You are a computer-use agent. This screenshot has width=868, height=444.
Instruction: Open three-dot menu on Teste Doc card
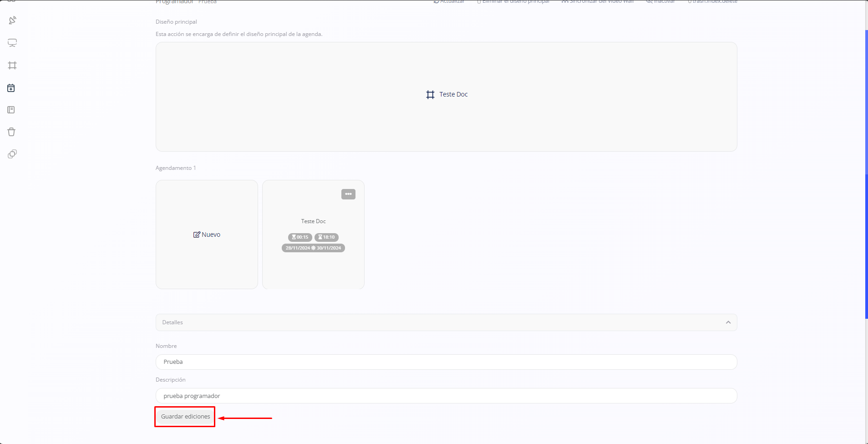tap(348, 194)
